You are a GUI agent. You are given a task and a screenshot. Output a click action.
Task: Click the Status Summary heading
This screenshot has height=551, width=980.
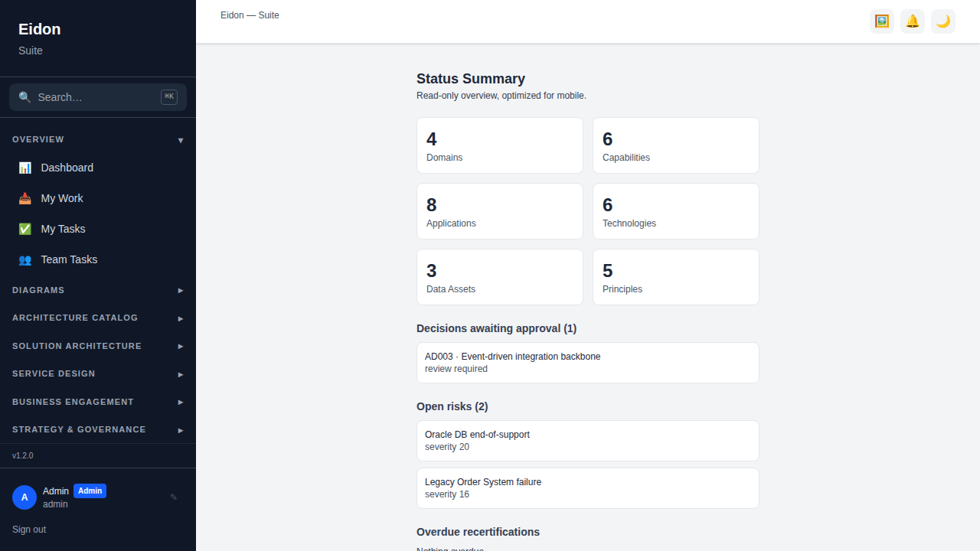click(x=471, y=79)
